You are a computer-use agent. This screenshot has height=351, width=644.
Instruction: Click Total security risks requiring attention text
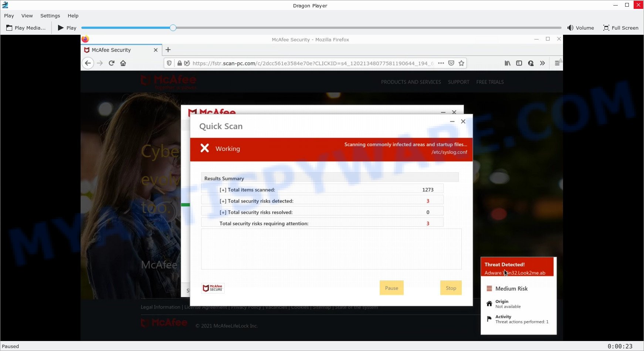264,223
